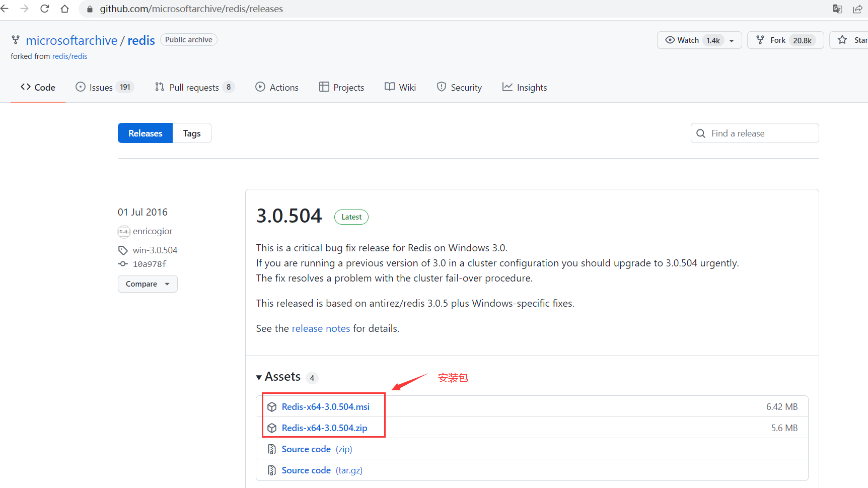Click the browser forward arrow
This screenshot has width=868, height=488.
(x=24, y=9)
